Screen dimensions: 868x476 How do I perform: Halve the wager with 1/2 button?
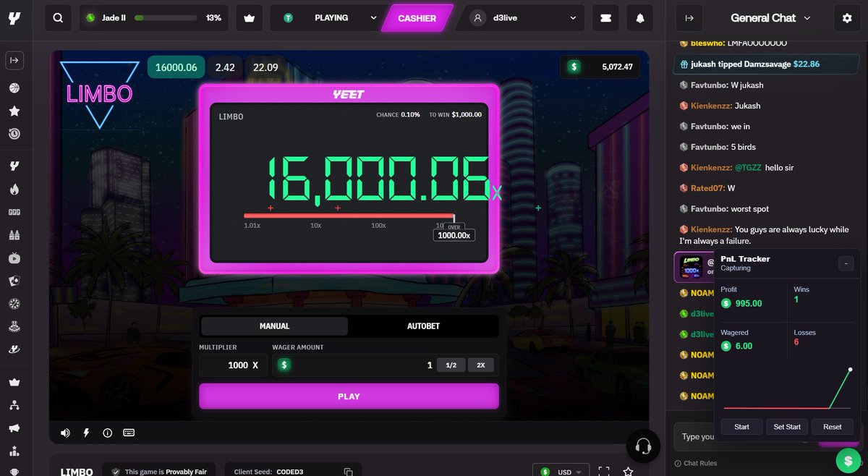pyautogui.click(x=451, y=365)
